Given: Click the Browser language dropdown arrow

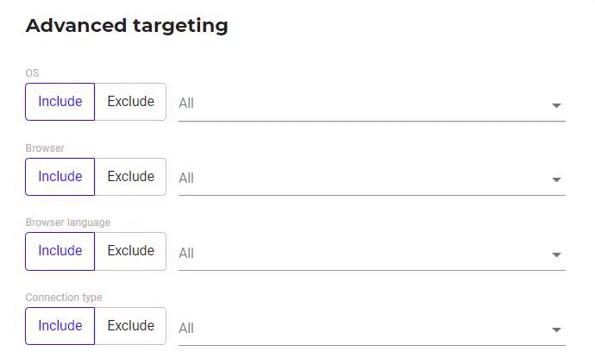Looking at the screenshot, I should click(556, 254).
